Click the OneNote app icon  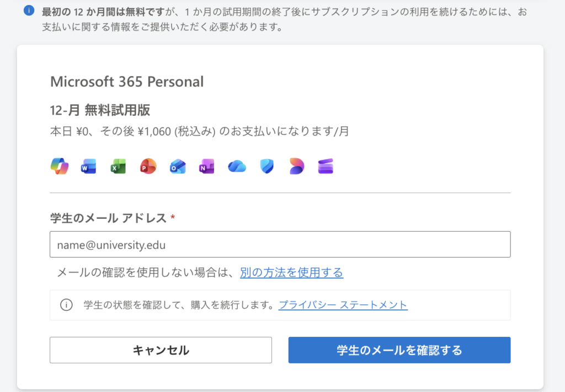point(207,166)
